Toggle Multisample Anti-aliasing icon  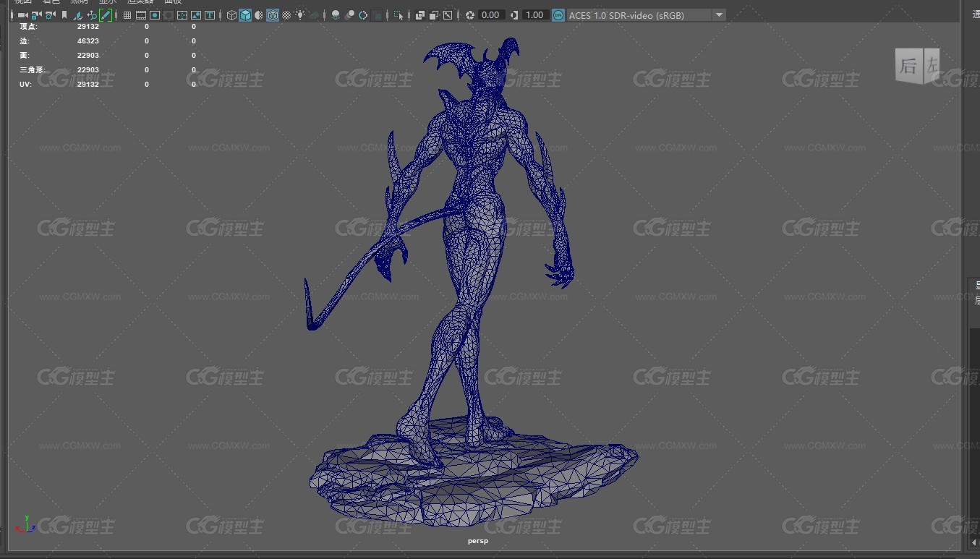pos(362,15)
